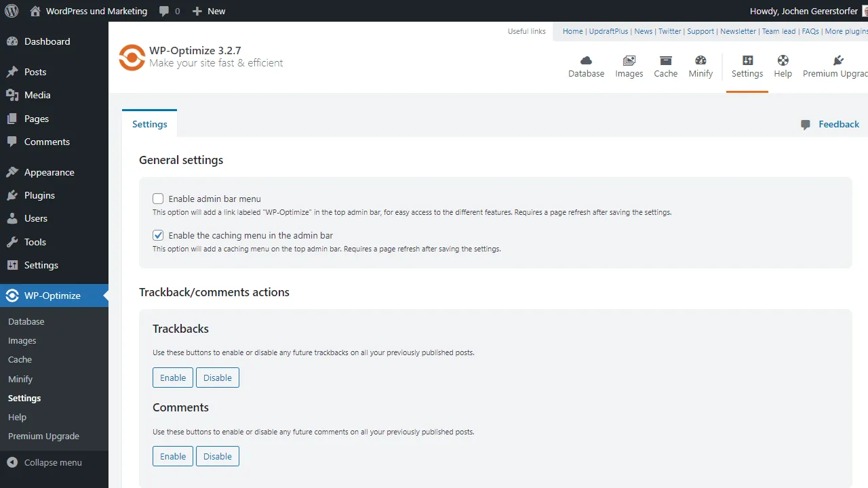Screen dimensions: 868x488
Task: Enable trackbacks button
Action: click(173, 378)
